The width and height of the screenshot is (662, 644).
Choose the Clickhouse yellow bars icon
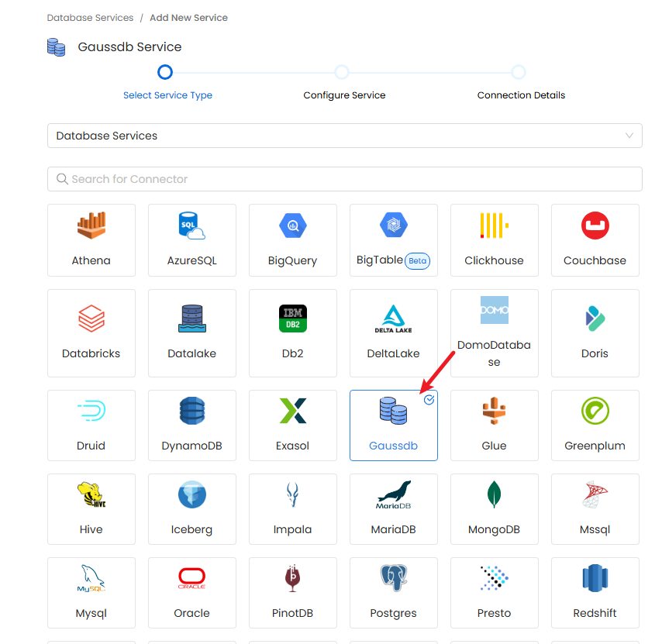click(x=494, y=226)
